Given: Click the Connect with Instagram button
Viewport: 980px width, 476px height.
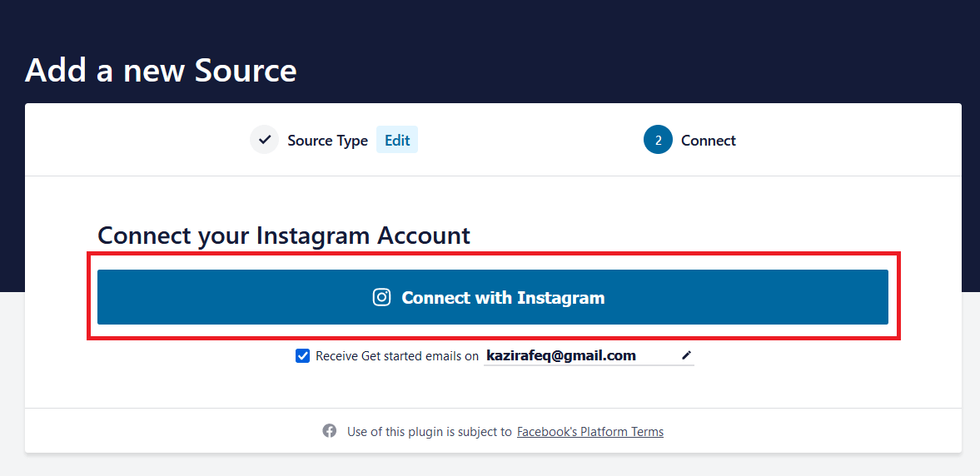Looking at the screenshot, I should pyautogui.click(x=493, y=297).
